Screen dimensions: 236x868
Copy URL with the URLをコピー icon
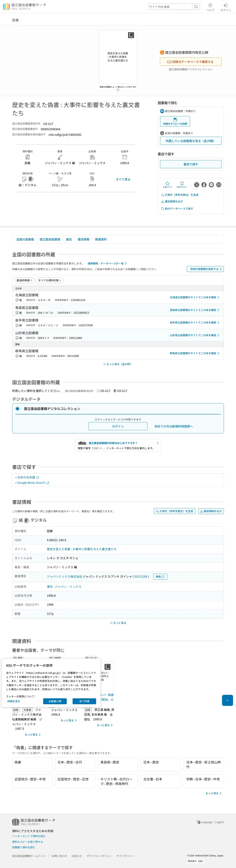click(182, 184)
